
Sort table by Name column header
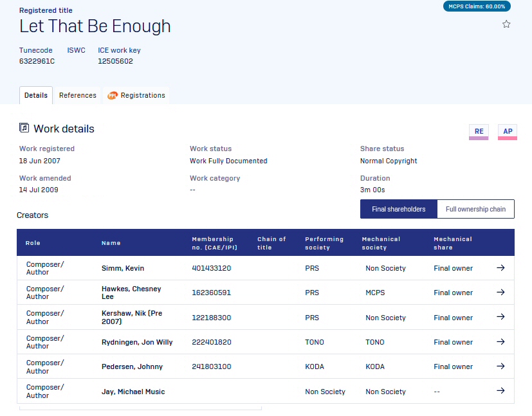[x=111, y=243]
